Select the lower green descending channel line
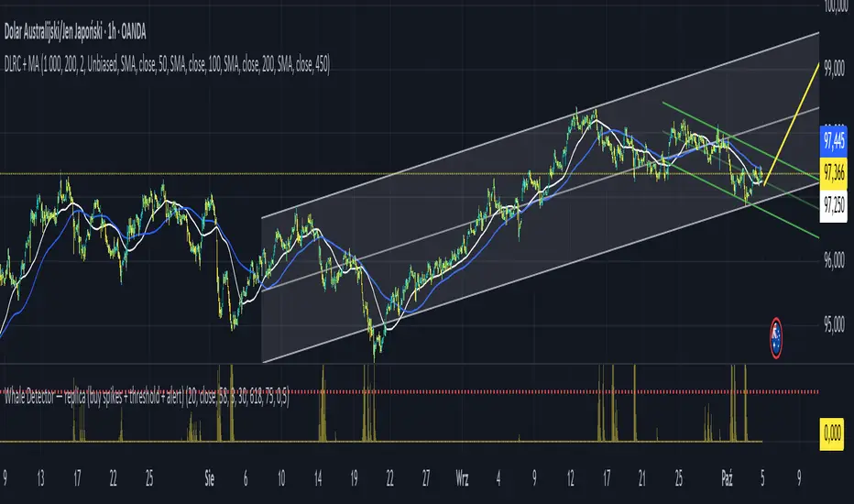This screenshot has width=854, height=504. click(742, 201)
